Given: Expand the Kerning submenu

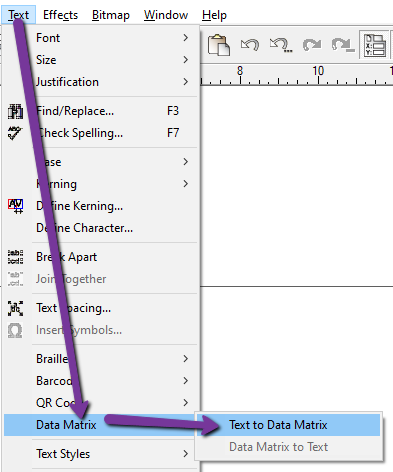Looking at the screenshot, I should (102, 184).
